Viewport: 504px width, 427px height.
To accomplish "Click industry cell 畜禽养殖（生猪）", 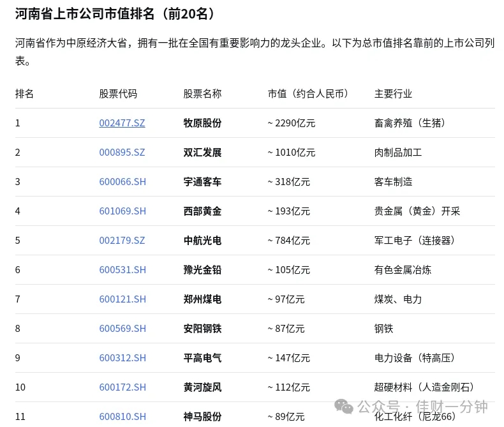I will tap(410, 123).
